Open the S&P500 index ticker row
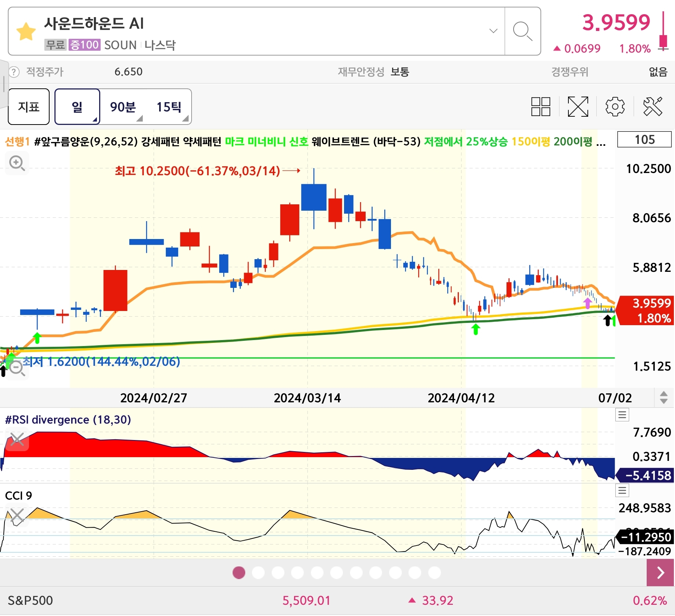Screen dimensions: 675x616 (337, 600)
